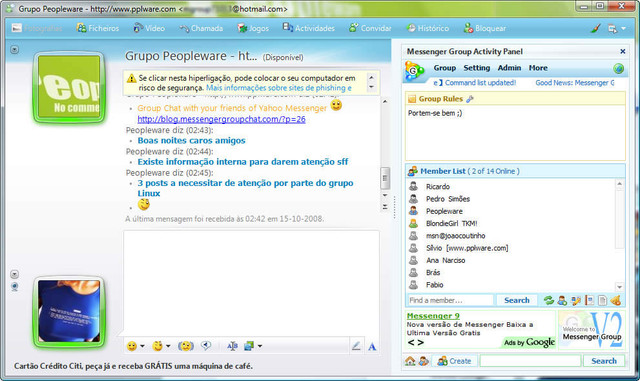Image resolution: width=640 pixels, height=381 pixels.
Task: Click Chamada in the top toolbar
Action: point(201,28)
